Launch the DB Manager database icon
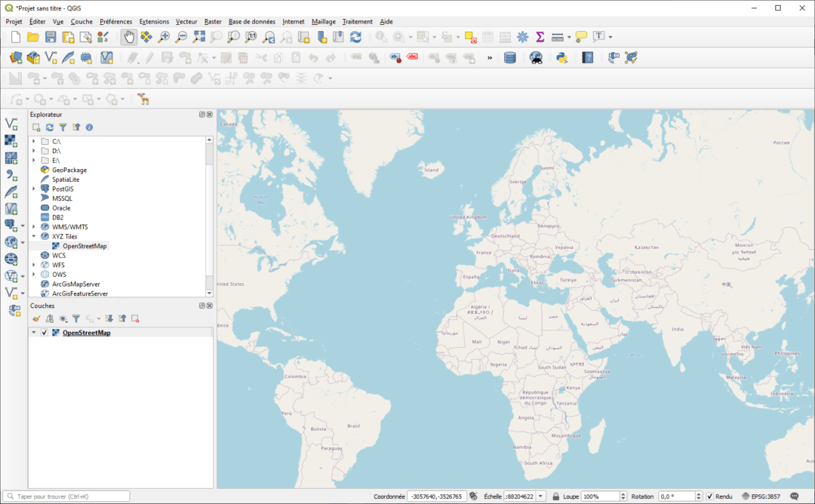 pyautogui.click(x=509, y=57)
